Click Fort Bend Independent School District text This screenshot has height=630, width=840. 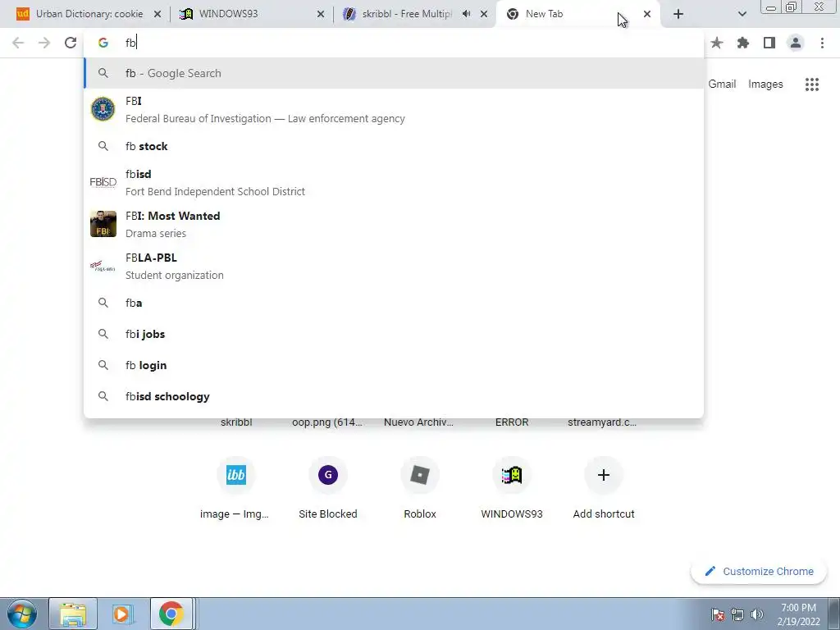215,191
